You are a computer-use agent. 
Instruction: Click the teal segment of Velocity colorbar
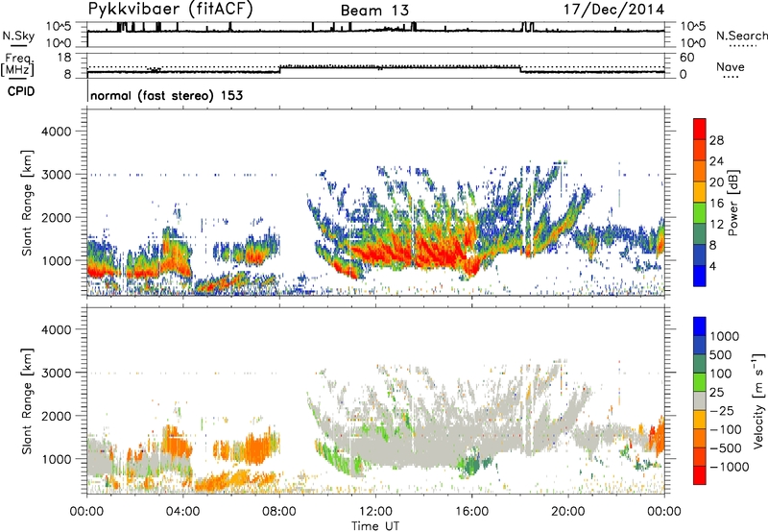click(x=700, y=364)
